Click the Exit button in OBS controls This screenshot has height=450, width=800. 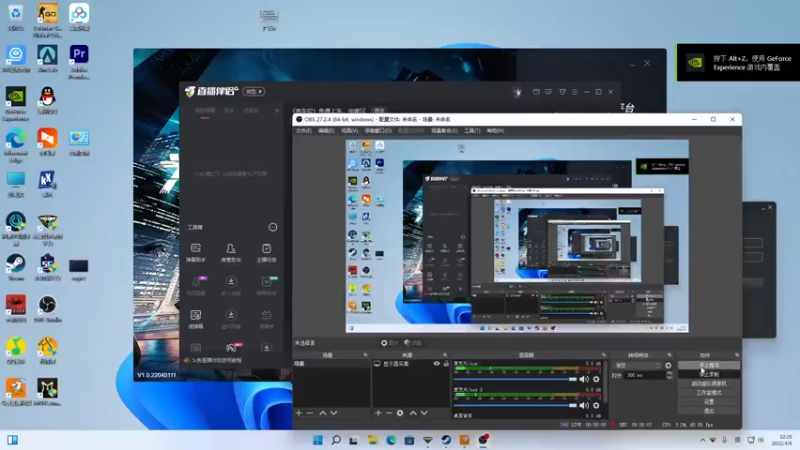point(709,411)
